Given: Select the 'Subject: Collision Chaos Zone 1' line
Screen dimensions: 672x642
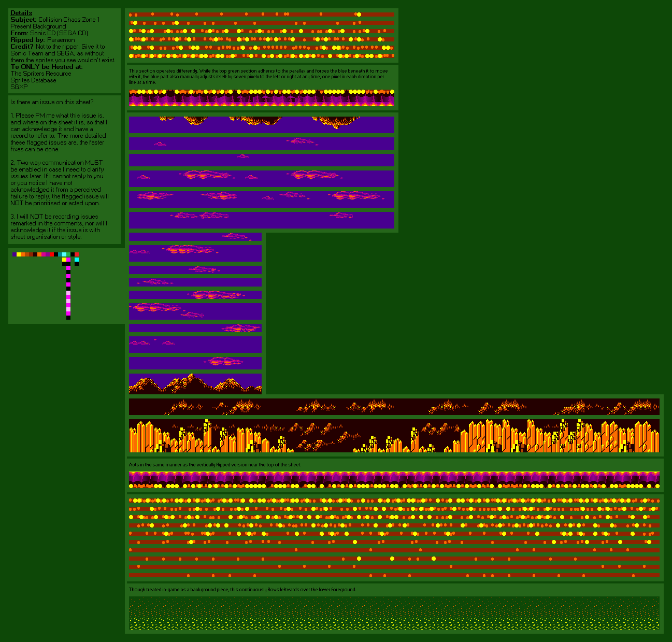Looking at the screenshot, I should tap(55, 20).
